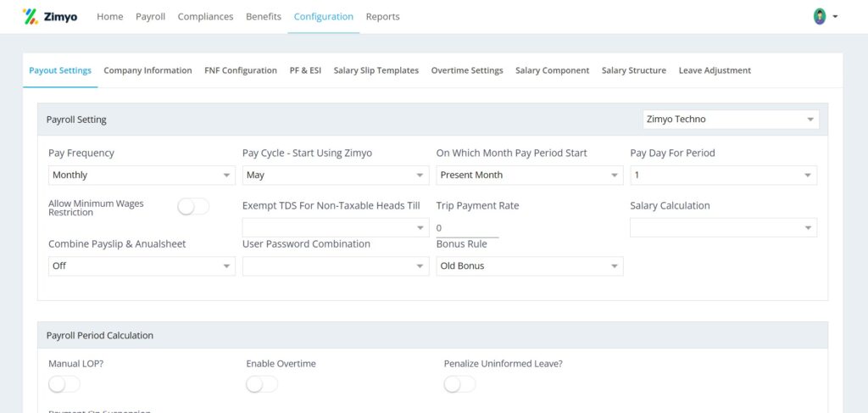This screenshot has width=868, height=413.
Task: Open FNF Configuration tab
Action: point(241,70)
